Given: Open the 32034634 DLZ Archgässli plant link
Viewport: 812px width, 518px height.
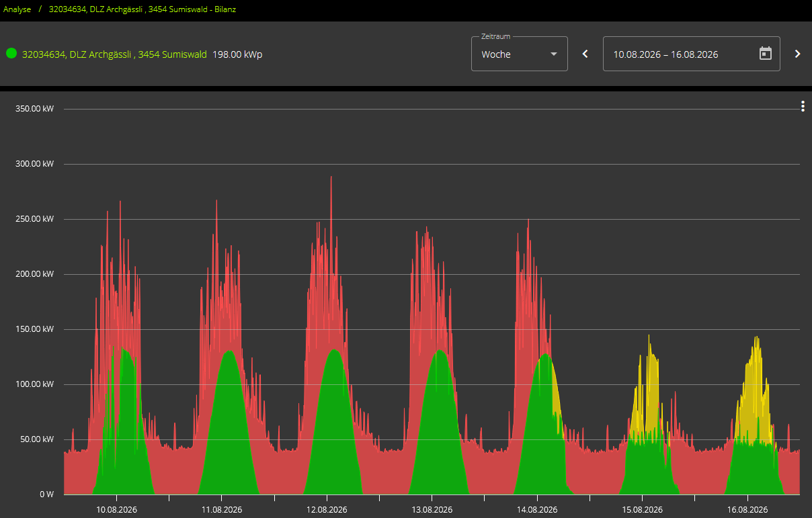Looking at the screenshot, I should coord(114,54).
